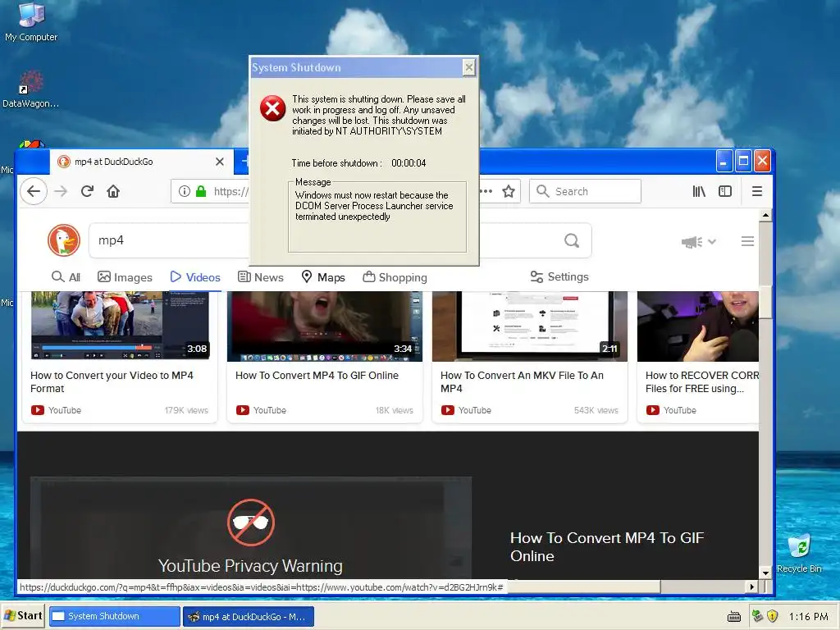Open the Recycle Bin
This screenshot has width=840, height=630.
(x=799, y=553)
